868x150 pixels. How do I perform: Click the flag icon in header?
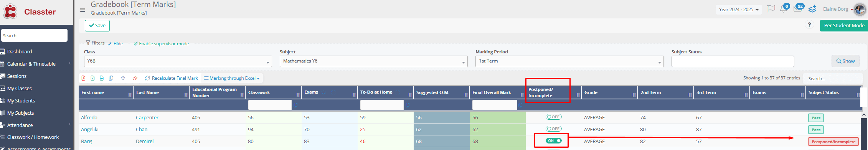(771, 9)
